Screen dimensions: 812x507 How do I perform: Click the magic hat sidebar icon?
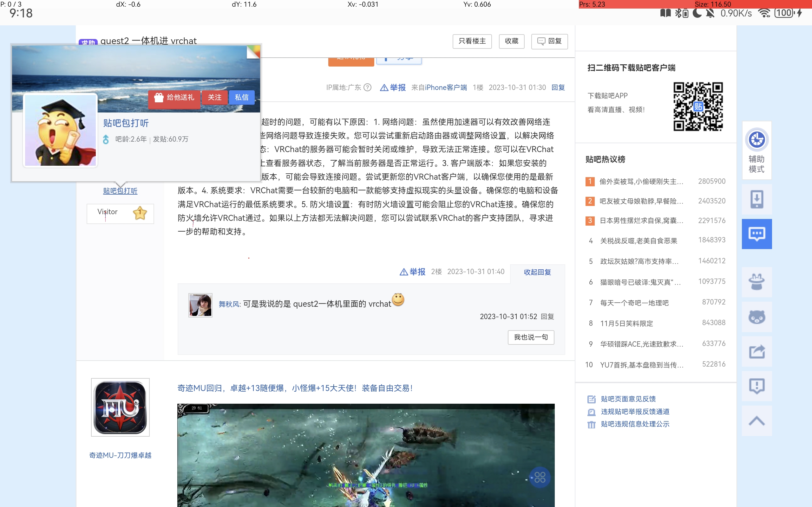[x=756, y=282]
